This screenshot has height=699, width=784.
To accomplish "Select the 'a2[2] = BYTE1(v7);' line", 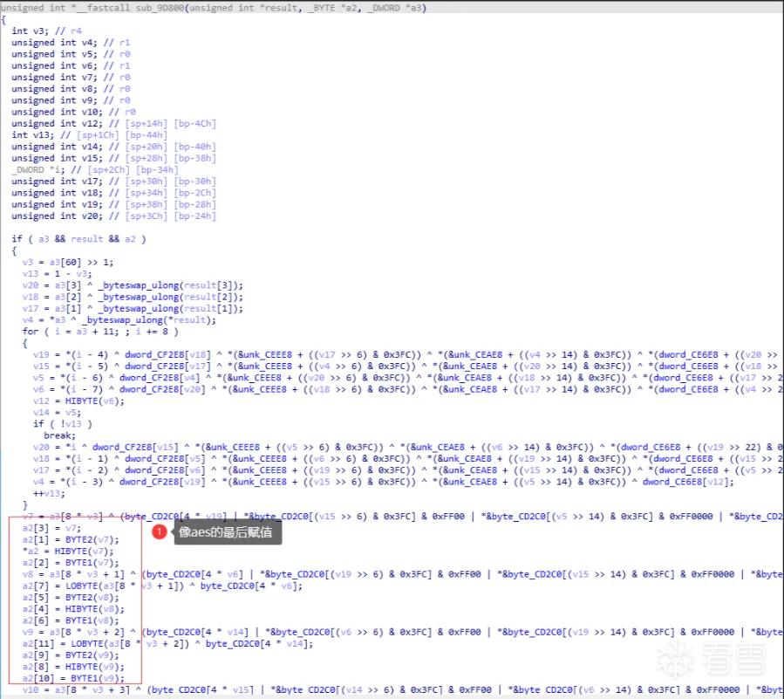I will [71, 562].
